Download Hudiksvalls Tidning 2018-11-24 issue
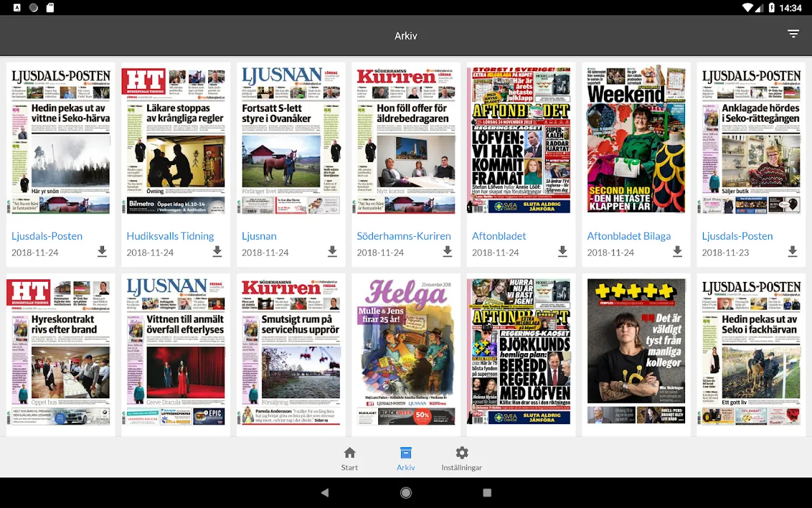The width and height of the screenshot is (812, 508). (x=217, y=252)
